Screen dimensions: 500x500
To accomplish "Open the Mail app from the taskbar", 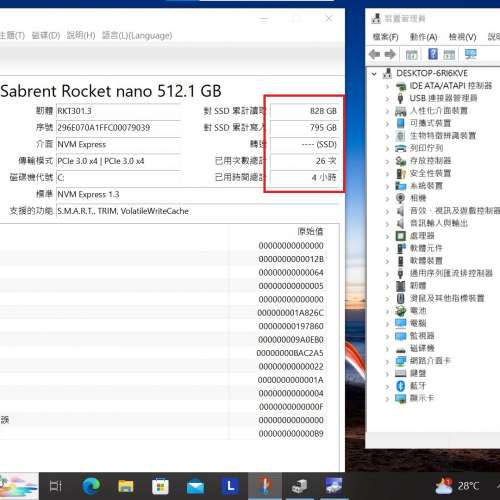I will pos(195,487).
